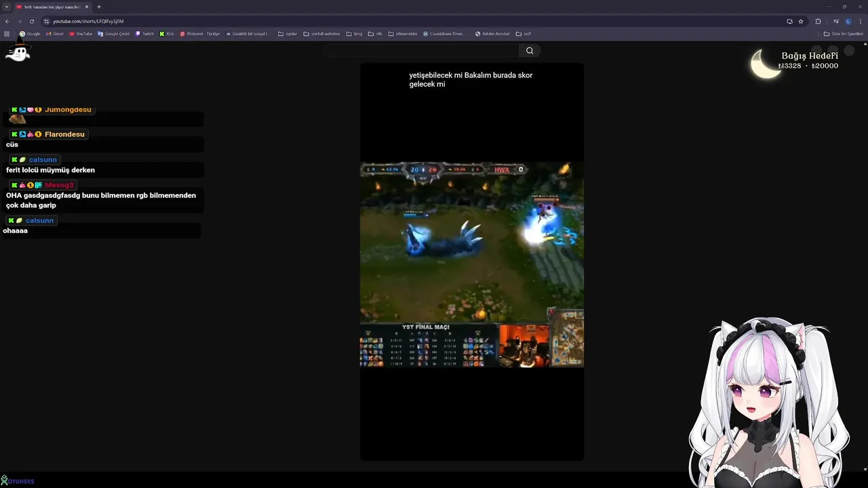Open the apps grid in bookmarks bar
This screenshot has height=488, width=868.
[7, 33]
